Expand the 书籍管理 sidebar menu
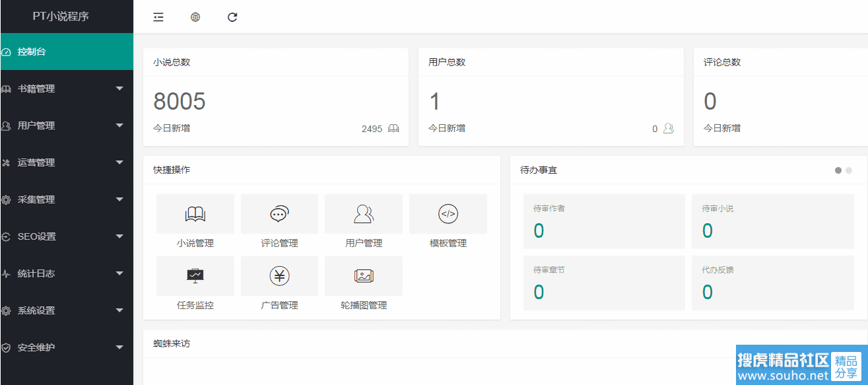The width and height of the screenshot is (868, 385). point(66,88)
